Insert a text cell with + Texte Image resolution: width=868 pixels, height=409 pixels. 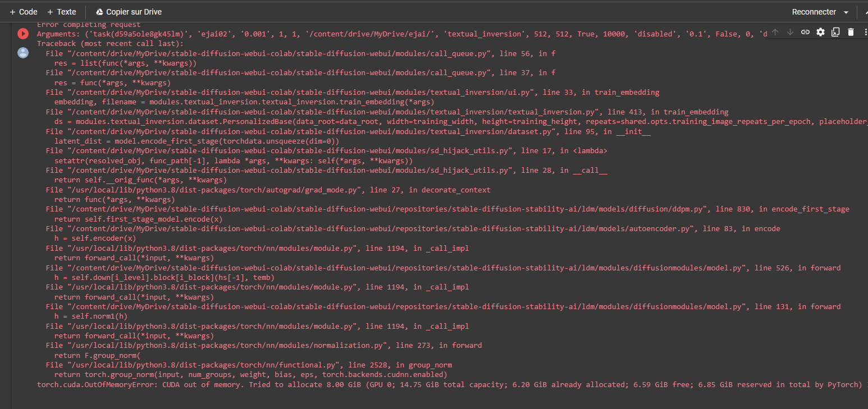pyautogui.click(x=62, y=11)
